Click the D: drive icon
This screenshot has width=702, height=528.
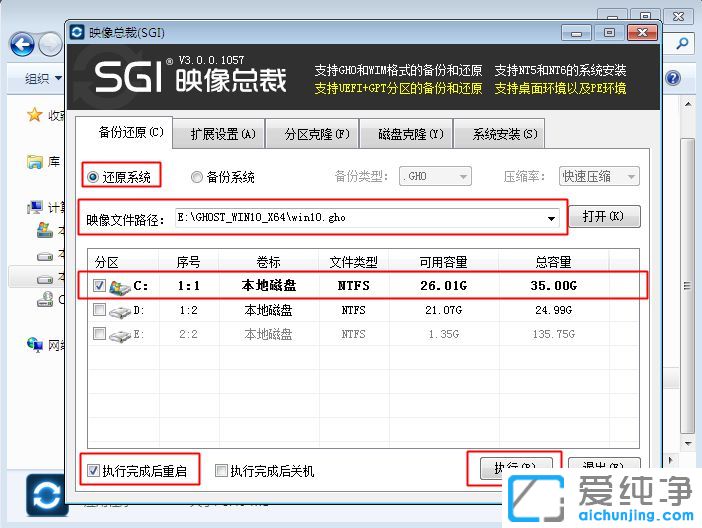pos(120,311)
